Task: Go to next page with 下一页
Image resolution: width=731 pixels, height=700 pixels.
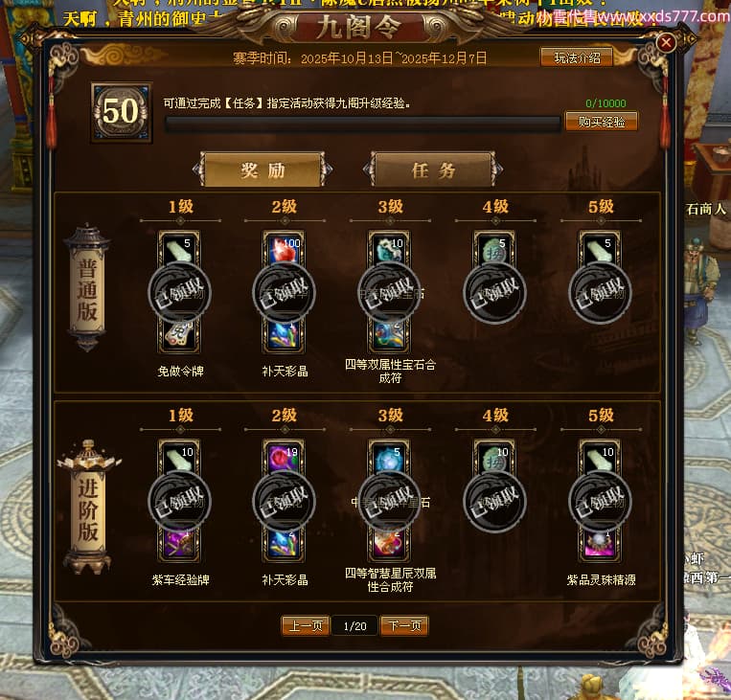Action: point(404,625)
